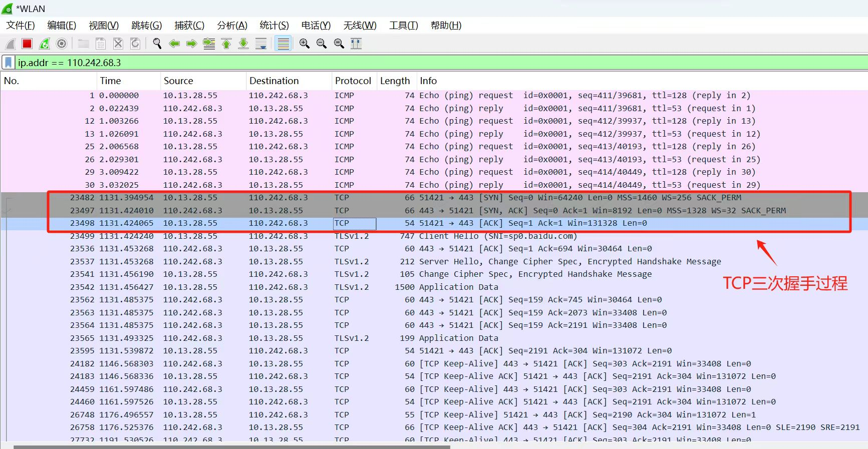Viewport: 868px width, 449px height.
Task: Sort by the Info column header
Action: 642,81
